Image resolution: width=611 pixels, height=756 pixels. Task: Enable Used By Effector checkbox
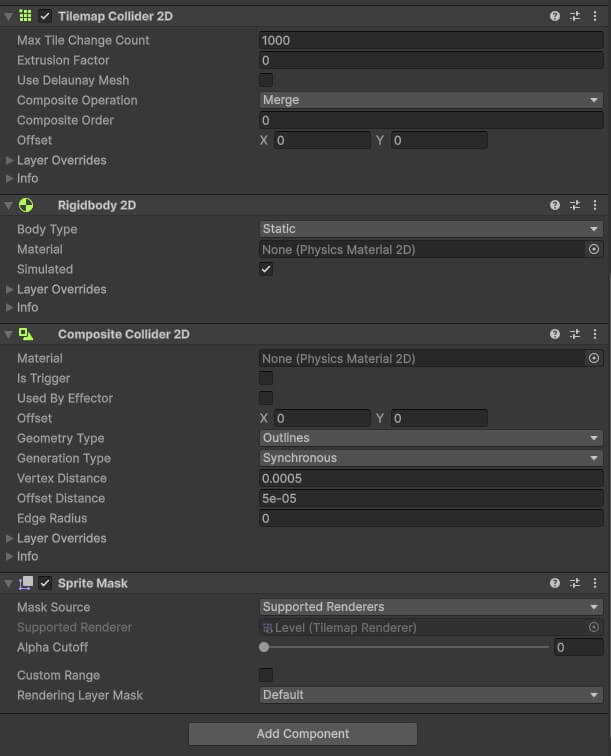[x=266, y=398]
